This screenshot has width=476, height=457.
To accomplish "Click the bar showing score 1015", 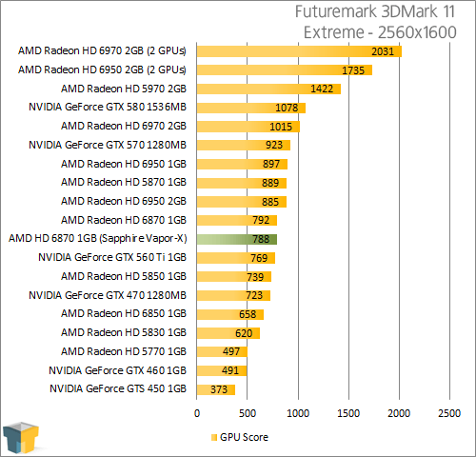I will [x=248, y=127].
